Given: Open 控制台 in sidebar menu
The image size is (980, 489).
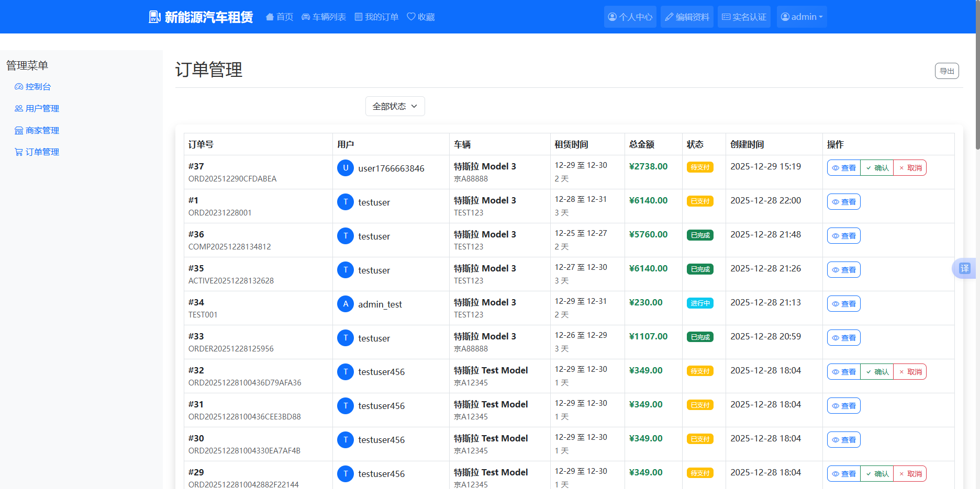Looking at the screenshot, I should (33, 87).
